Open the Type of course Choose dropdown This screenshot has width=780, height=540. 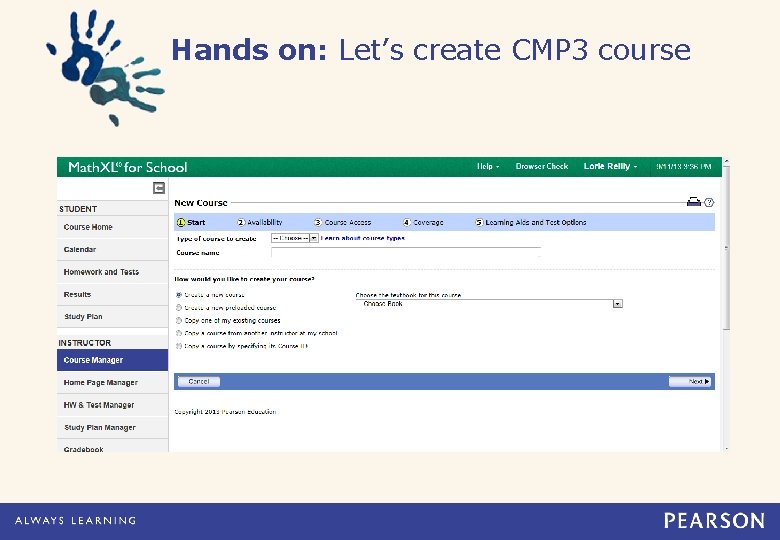(294, 238)
